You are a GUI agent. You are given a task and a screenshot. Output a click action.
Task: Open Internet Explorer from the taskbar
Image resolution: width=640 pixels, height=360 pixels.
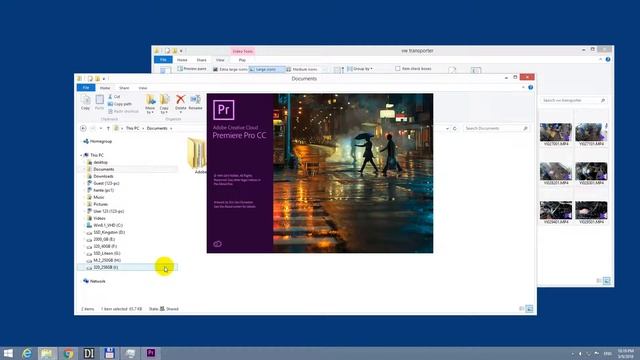click(27, 353)
